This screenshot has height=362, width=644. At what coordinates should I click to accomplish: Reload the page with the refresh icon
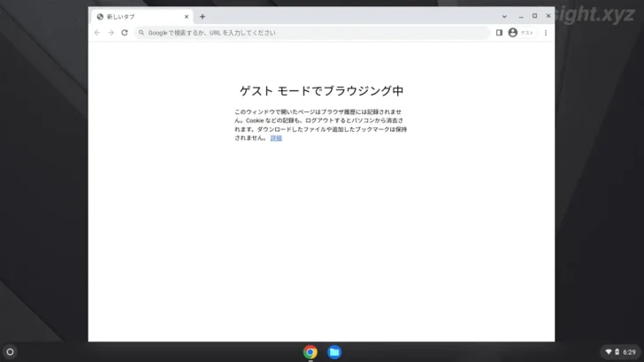click(125, 33)
